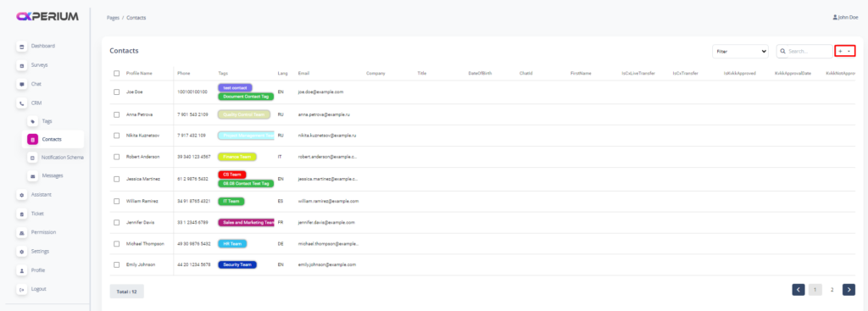
Task: Click the Ticket sidebar icon
Action: (x=21, y=214)
